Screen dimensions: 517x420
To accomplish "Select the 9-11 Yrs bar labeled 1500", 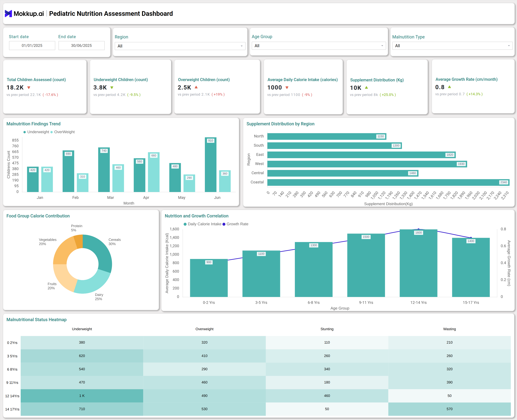I will (x=366, y=265).
